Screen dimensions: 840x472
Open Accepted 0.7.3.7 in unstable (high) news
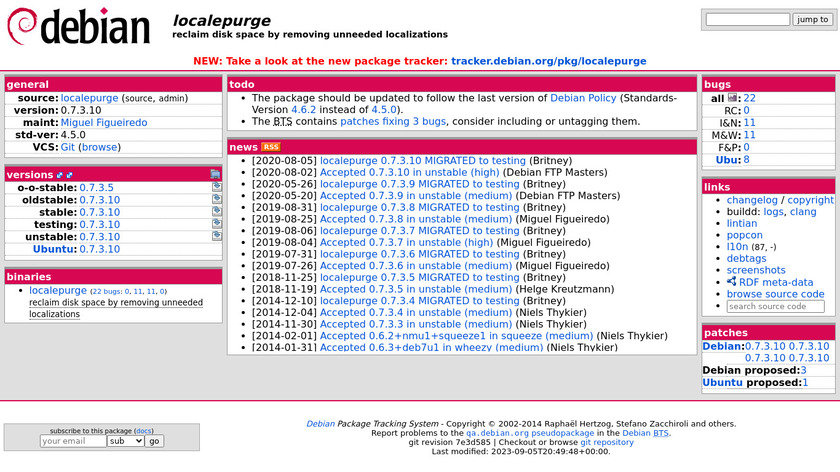(406, 243)
